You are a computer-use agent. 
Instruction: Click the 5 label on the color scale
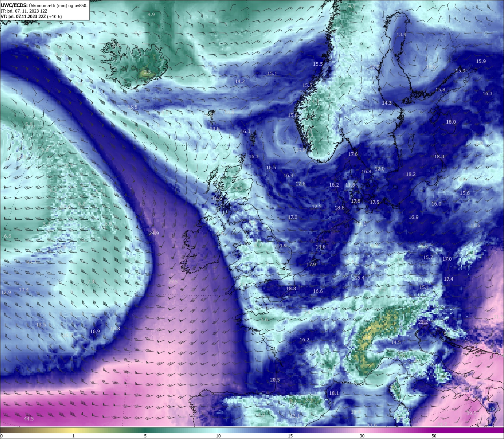(145, 436)
